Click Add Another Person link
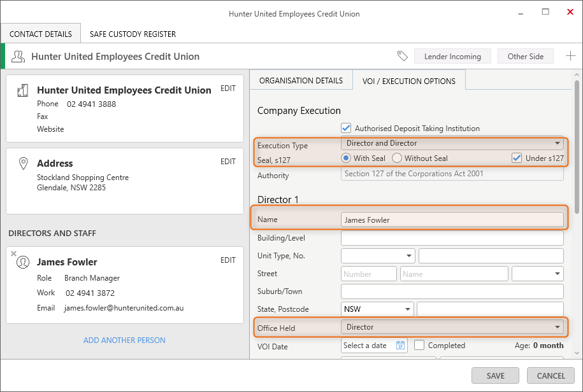Image resolution: width=583 pixels, height=392 pixels. click(124, 340)
